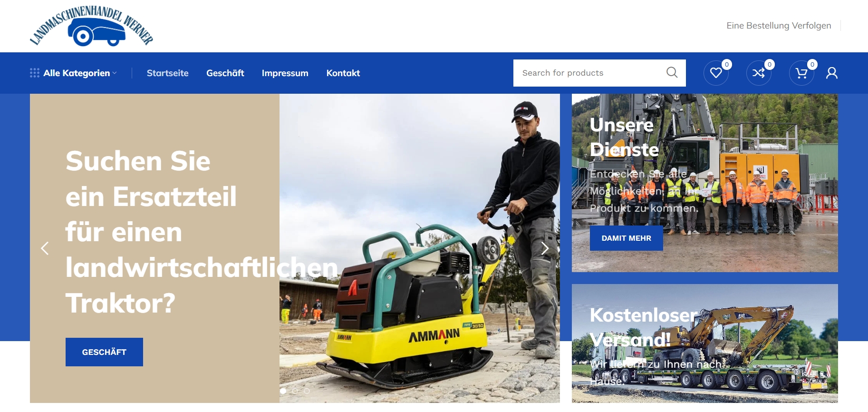Click the DAMIT MEHR button

tap(627, 238)
